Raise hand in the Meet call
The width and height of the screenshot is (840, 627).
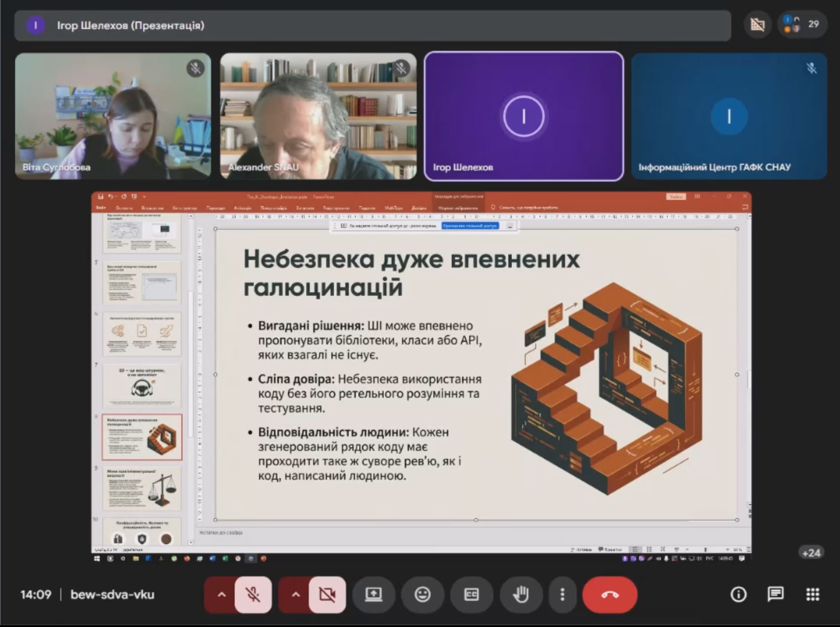coord(520,594)
